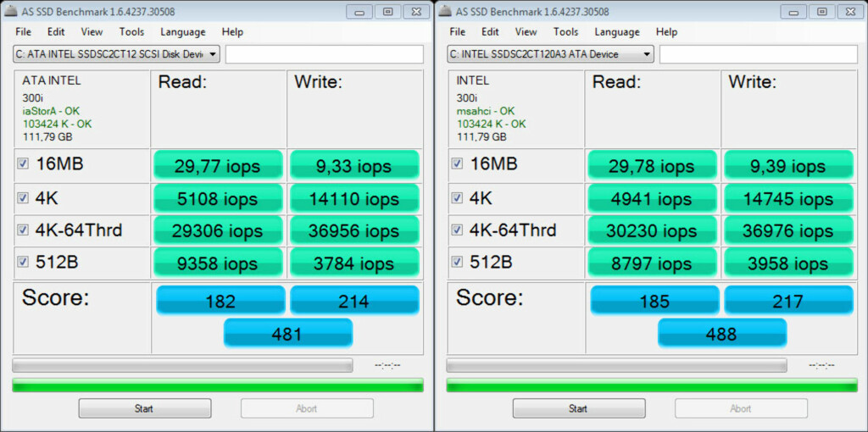Toggle 16MB checkbox in right window
The width and height of the screenshot is (868, 432).
[x=457, y=163]
